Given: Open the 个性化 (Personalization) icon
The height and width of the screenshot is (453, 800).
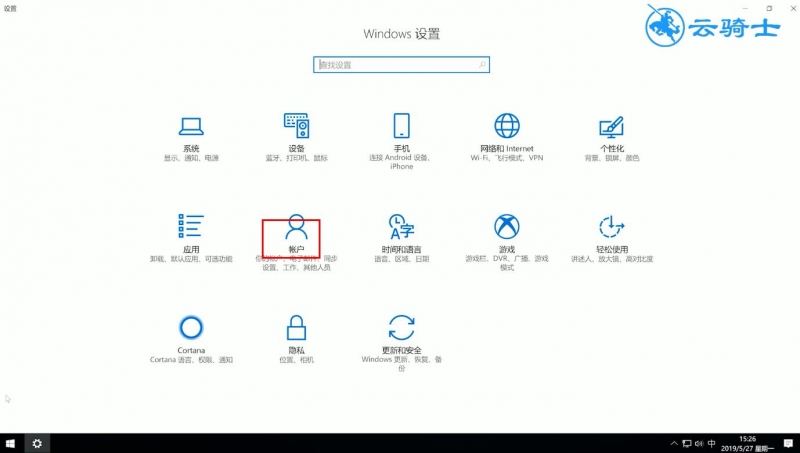Looking at the screenshot, I should point(612,127).
